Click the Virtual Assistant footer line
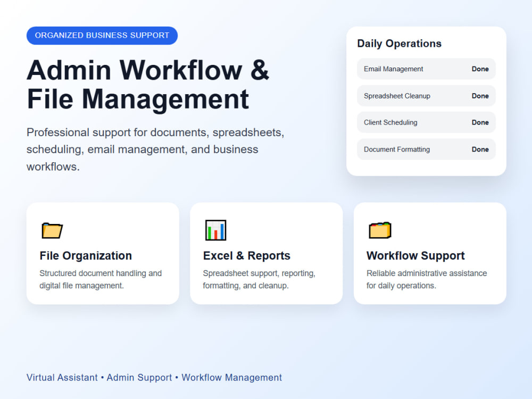Screen dimensions: 532x399 (154, 378)
